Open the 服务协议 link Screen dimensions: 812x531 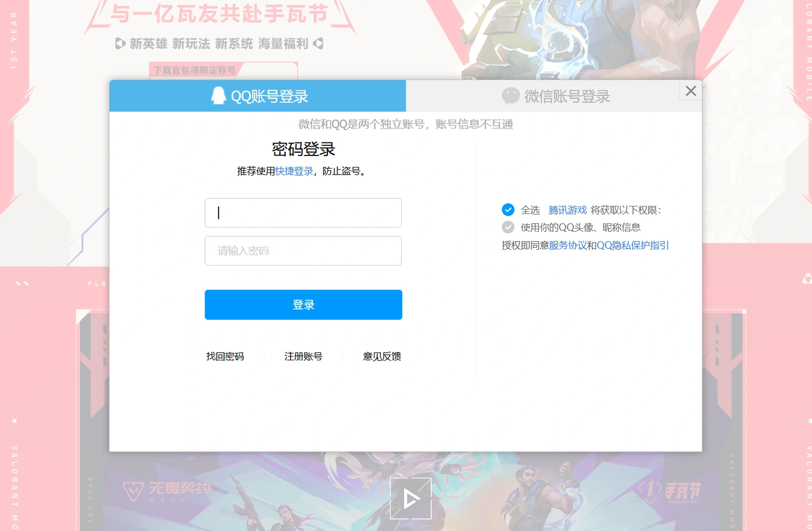click(x=568, y=245)
